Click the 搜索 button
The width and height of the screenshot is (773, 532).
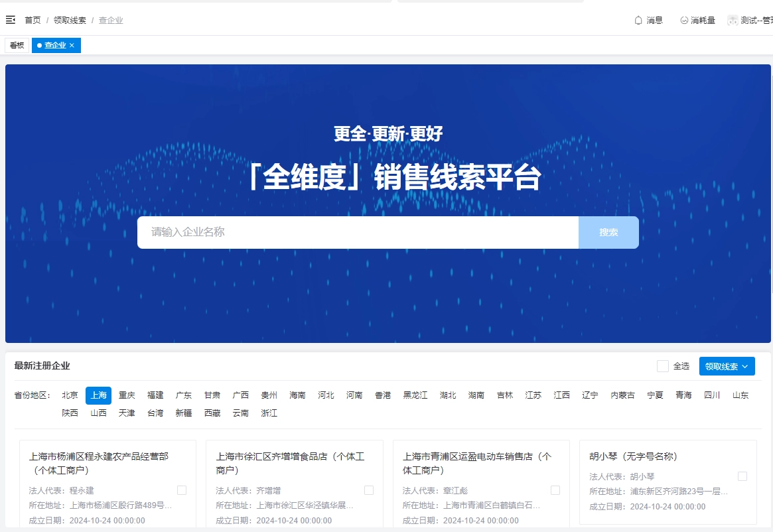pos(609,232)
